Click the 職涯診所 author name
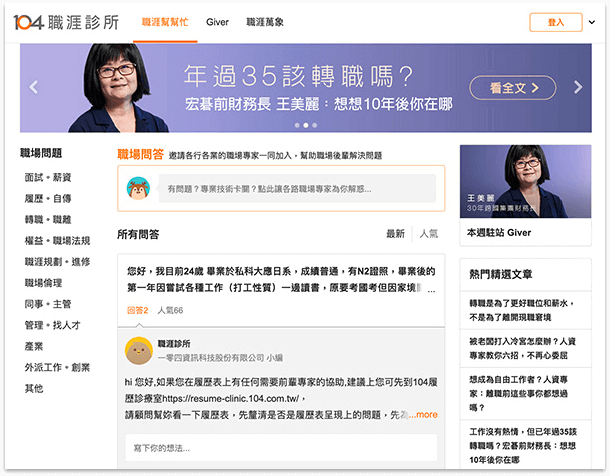 click(x=174, y=343)
